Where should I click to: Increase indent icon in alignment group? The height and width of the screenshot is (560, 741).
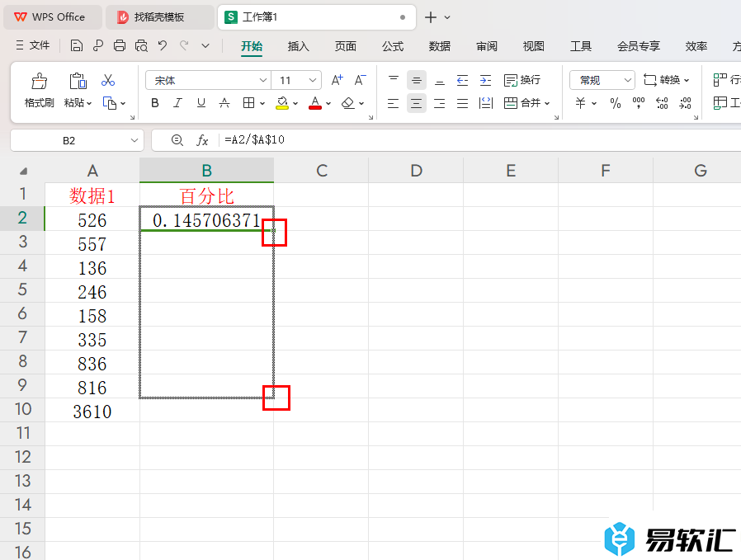pos(485,80)
